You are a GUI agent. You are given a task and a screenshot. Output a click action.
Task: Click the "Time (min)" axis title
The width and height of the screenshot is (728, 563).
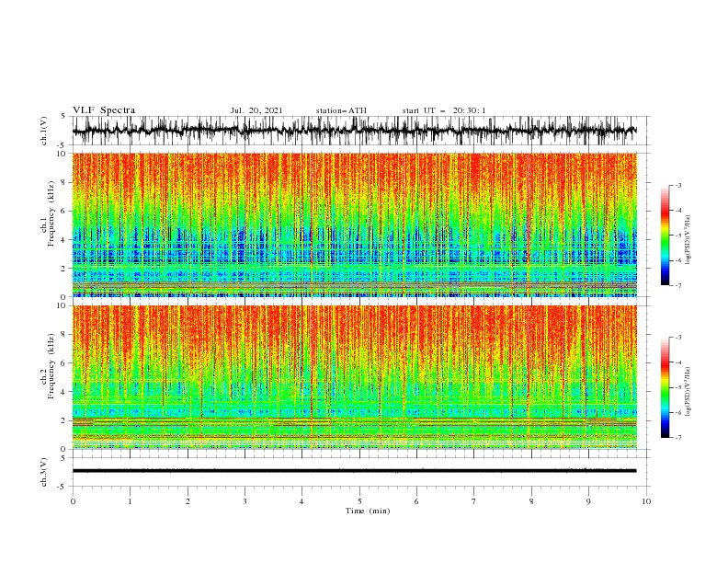[x=368, y=511]
